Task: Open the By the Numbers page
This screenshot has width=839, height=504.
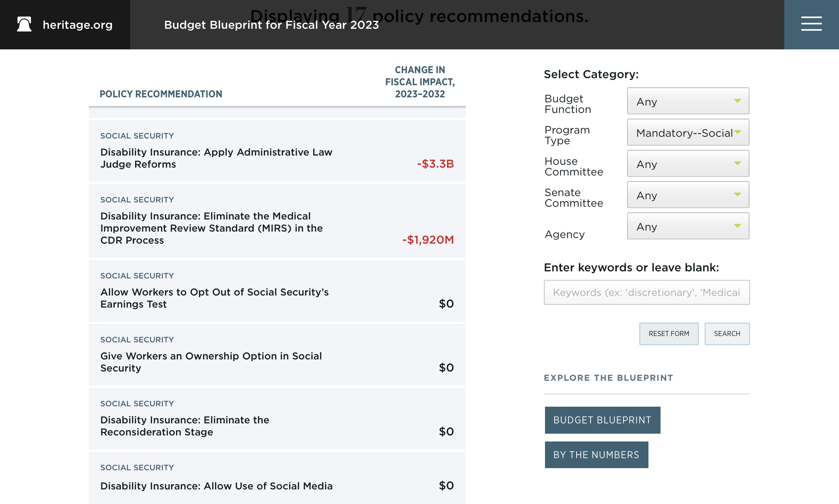Action: [596, 455]
